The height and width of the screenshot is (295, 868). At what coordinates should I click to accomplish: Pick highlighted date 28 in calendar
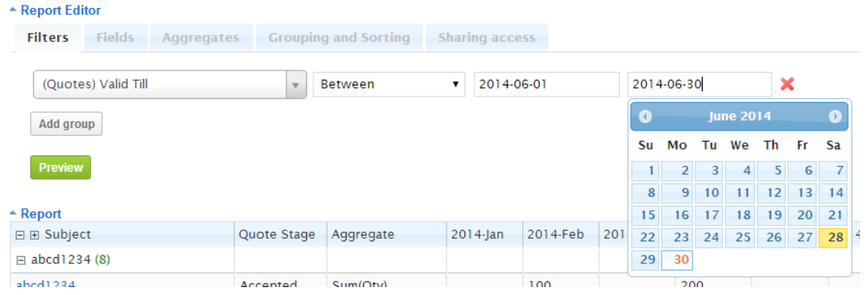(x=833, y=237)
